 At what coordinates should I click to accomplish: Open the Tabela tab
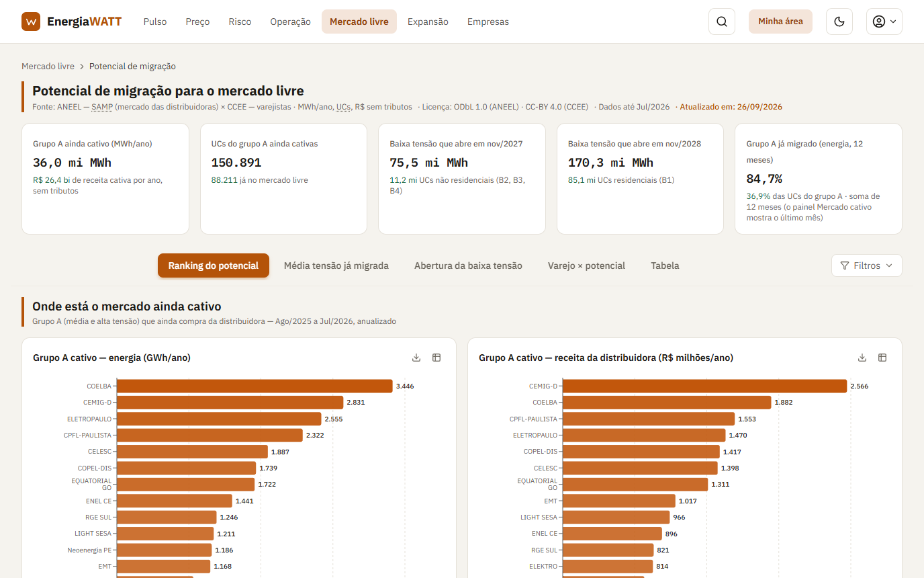click(x=665, y=265)
